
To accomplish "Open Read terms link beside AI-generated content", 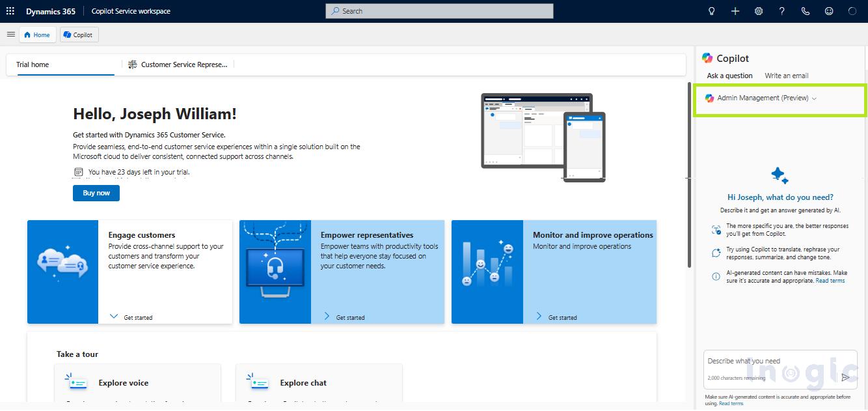I will tap(830, 281).
